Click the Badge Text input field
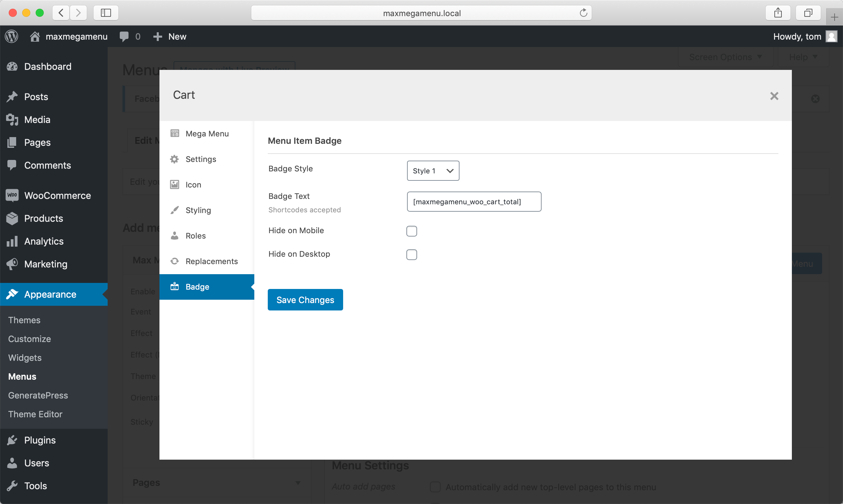The height and width of the screenshot is (504, 843). click(x=474, y=202)
